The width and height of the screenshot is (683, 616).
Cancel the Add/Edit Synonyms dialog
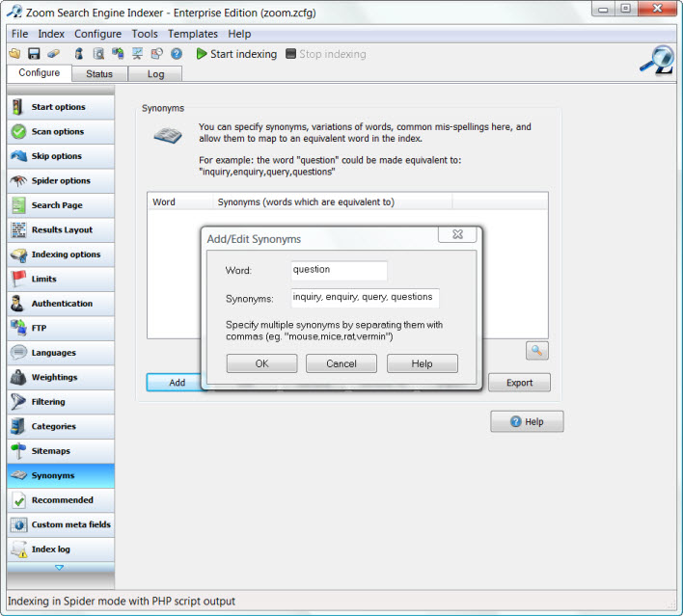pyautogui.click(x=341, y=363)
